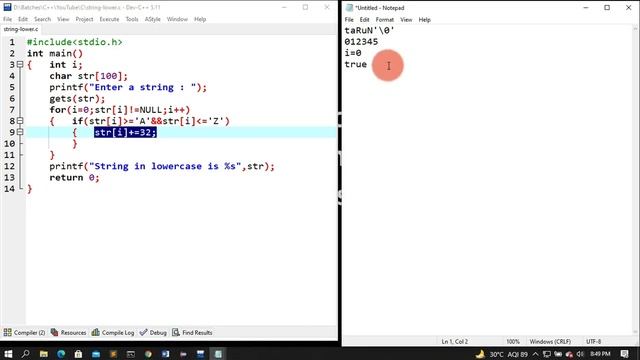Open the Compile Log bottom tab
This screenshot has width=640, height=360.
pyautogui.click(x=113, y=333)
